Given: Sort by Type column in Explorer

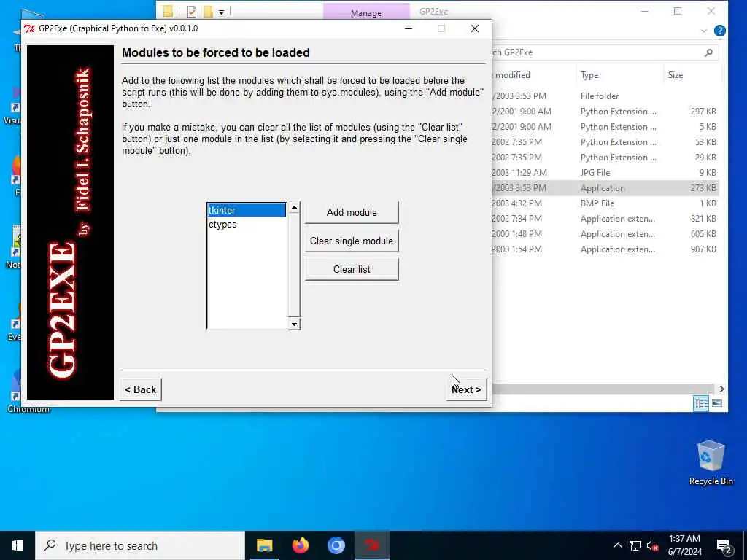Looking at the screenshot, I should (619, 75).
